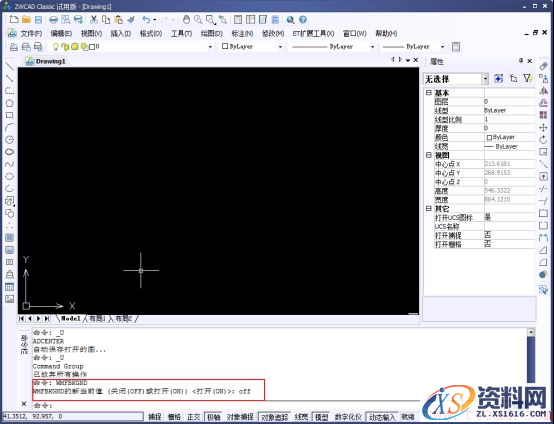Click the Undo arrow icon
Image resolution: width=554 pixels, height=424 pixels.
[146, 19]
